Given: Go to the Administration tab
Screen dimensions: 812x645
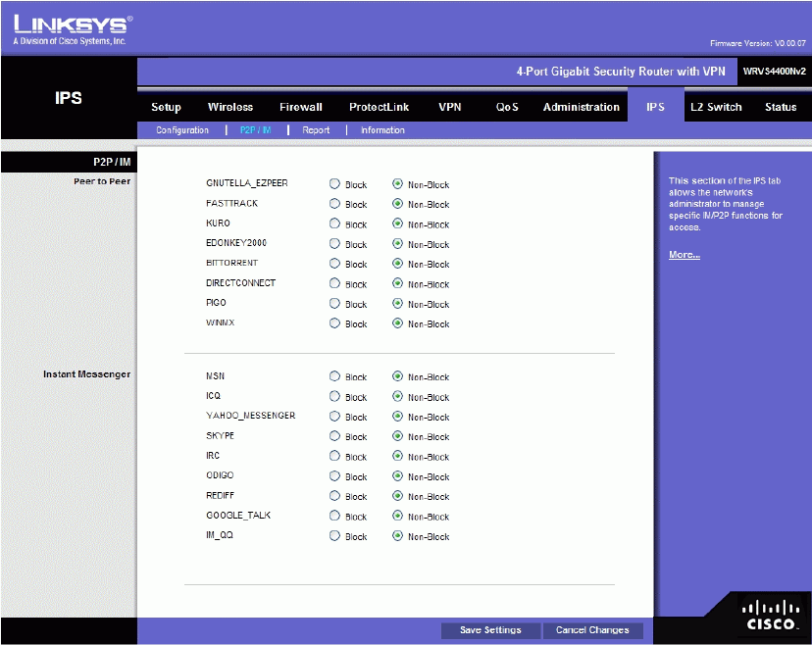Looking at the screenshot, I should (x=581, y=107).
